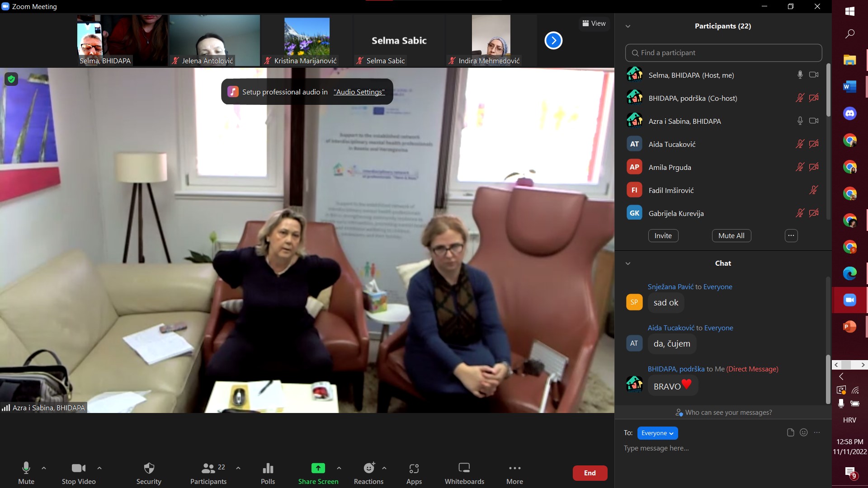Open the Security shield icon
Screen dimensions: 868x488
(149, 468)
